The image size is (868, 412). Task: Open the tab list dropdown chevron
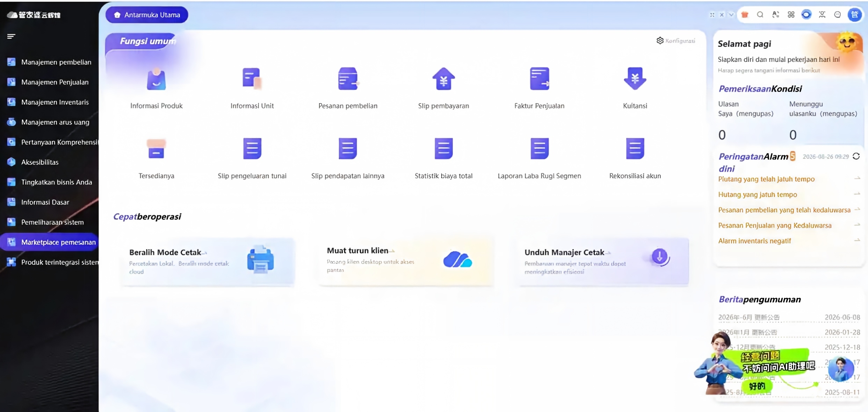click(731, 15)
